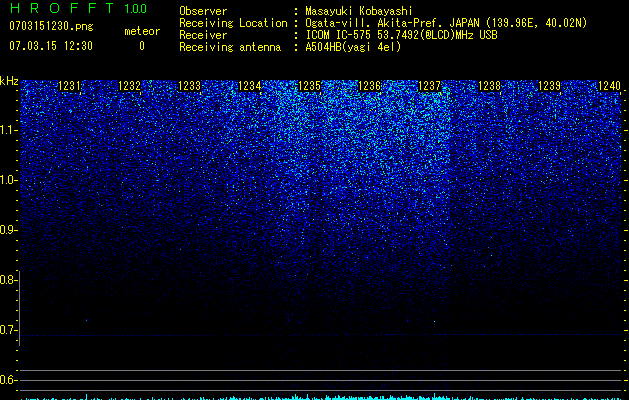Click the 1234 time marker
629x400 pixels.
pyautogui.click(x=250, y=86)
